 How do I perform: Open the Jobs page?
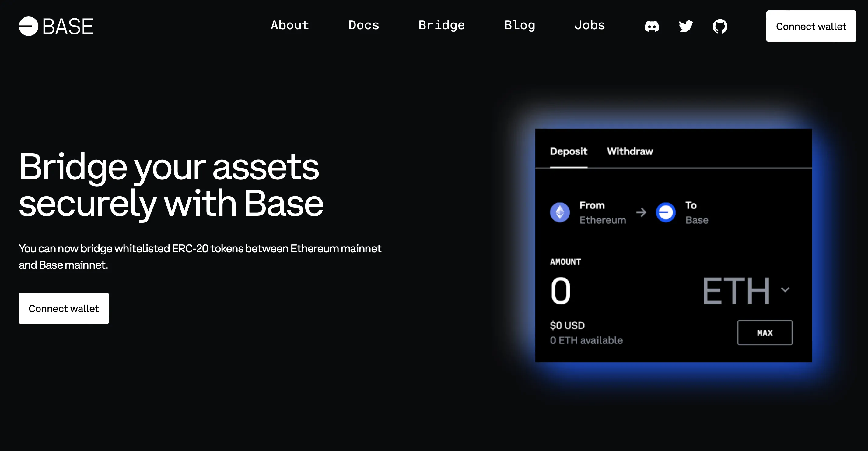[590, 25]
